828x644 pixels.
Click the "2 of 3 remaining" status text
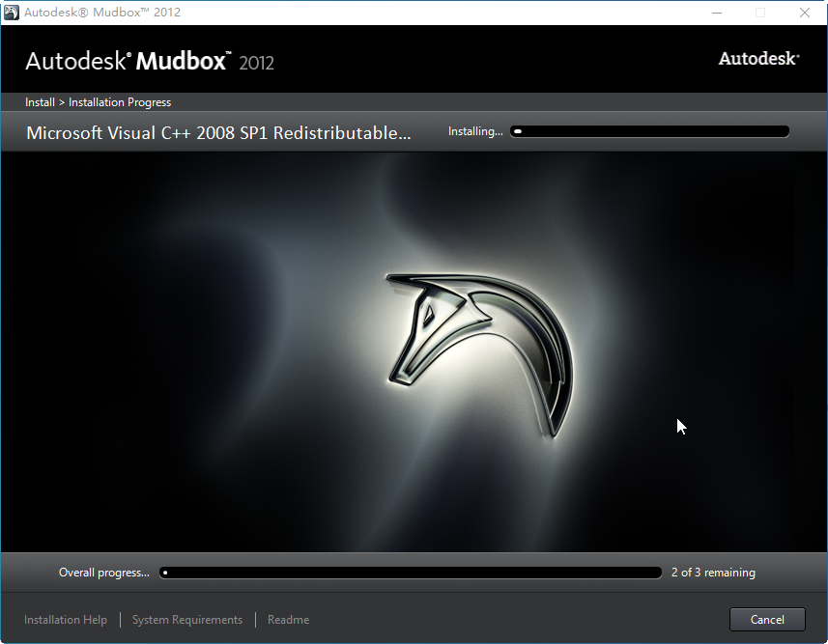(x=713, y=573)
